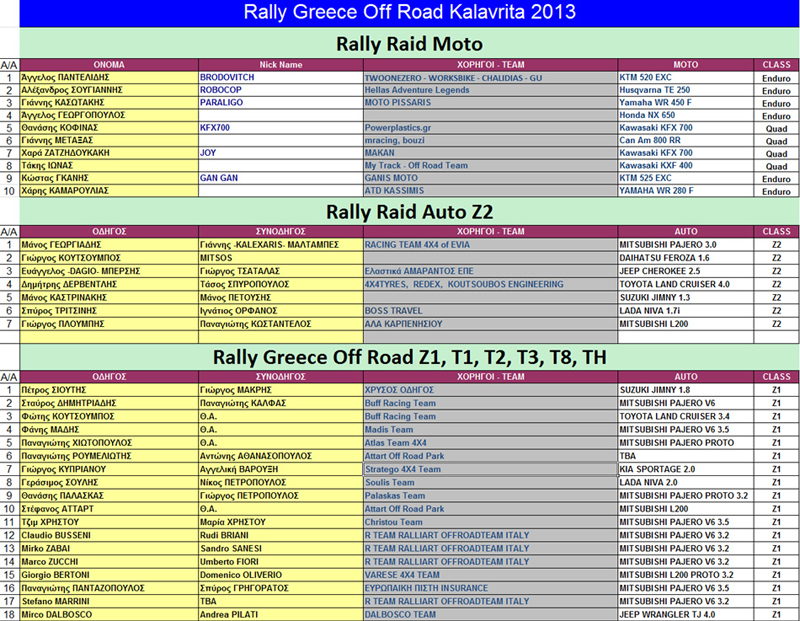Click the 'Madis Team' cell

click(490, 430)
